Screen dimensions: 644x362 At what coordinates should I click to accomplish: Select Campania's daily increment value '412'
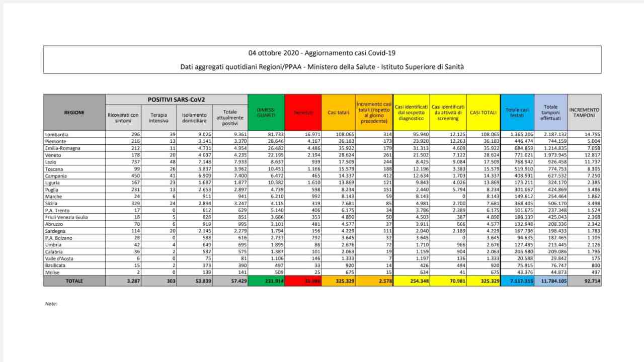point(387,176)
